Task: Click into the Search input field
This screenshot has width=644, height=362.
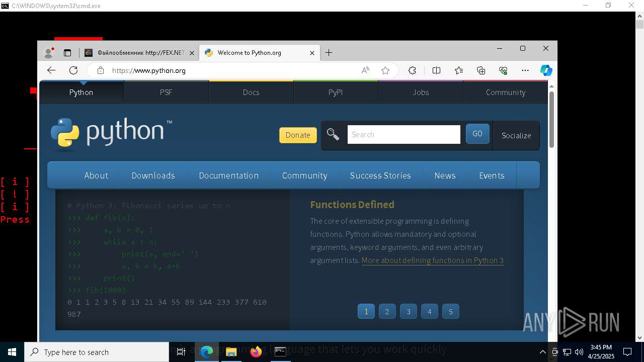Action: click(404, 134)
